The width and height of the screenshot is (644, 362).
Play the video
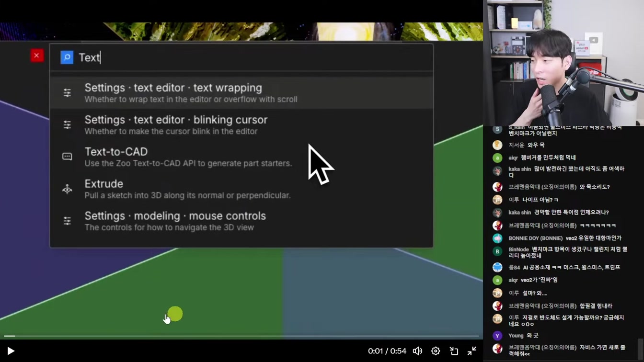pos(11,351)
